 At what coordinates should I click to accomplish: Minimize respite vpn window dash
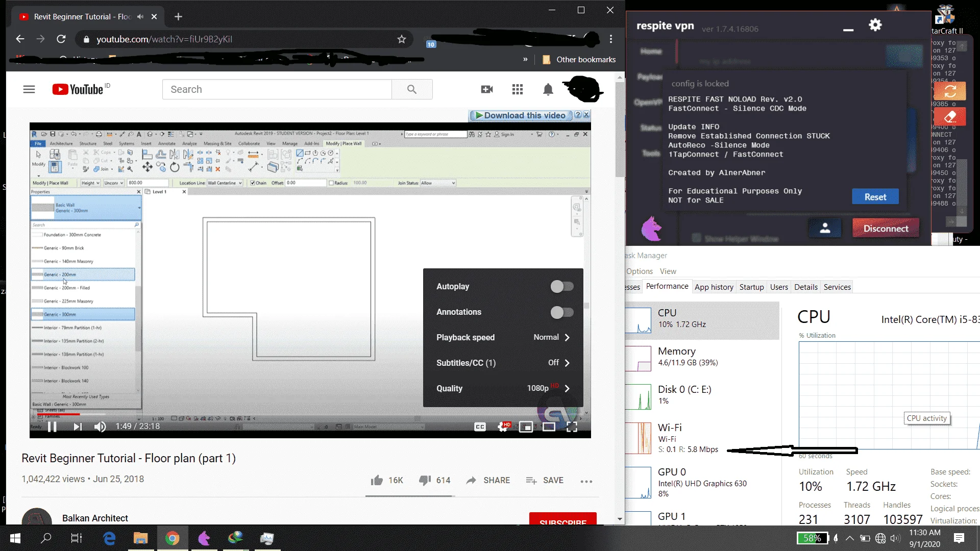(848, 30)
